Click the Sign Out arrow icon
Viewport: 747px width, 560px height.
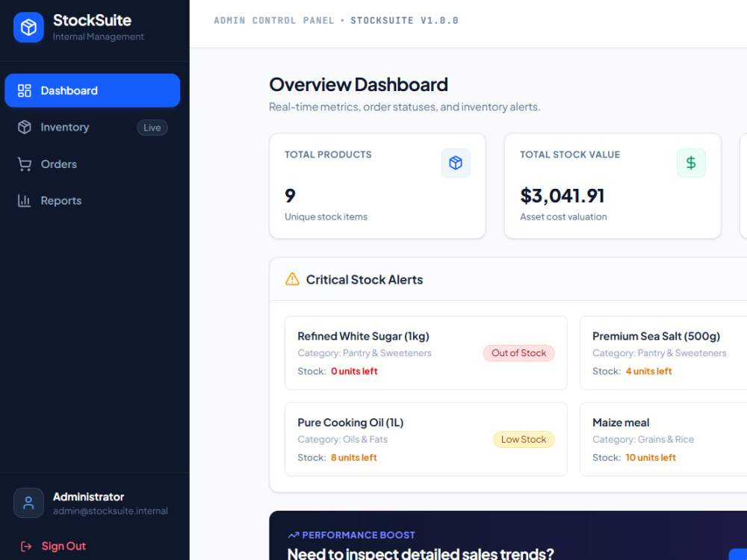point(26,547)
